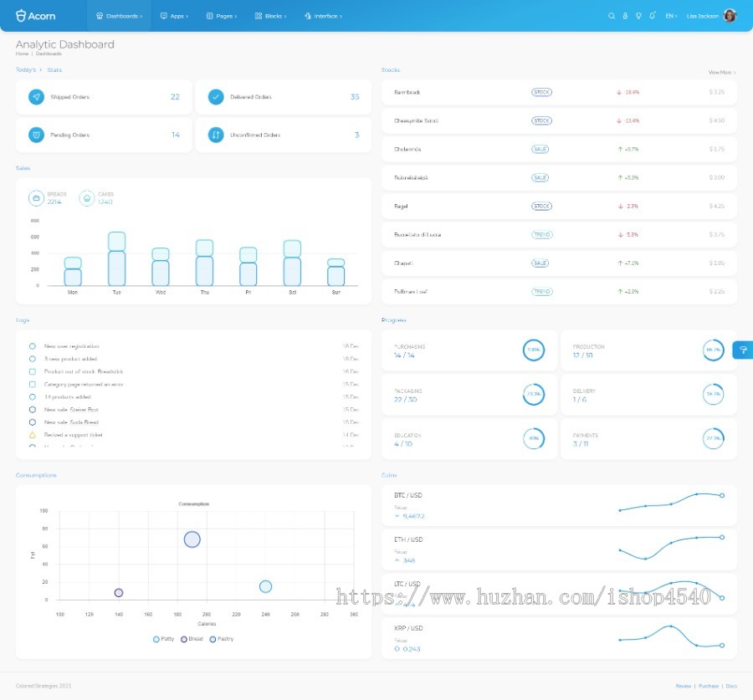Click Delivery progress circle
This screenshot has width=753, height=700.
pyautogui.click(x=713, y=394)
